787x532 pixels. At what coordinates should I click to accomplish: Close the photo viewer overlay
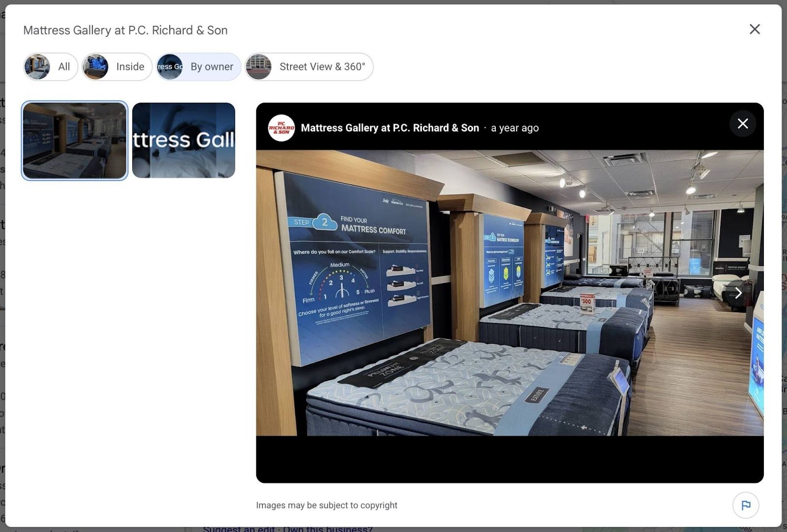(x=743, y=124)
